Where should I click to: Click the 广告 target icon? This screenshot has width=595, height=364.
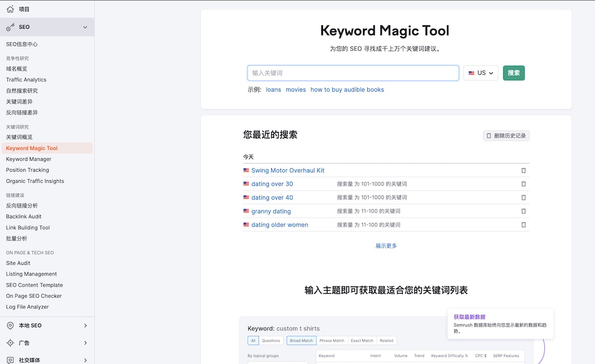[10, 343]
